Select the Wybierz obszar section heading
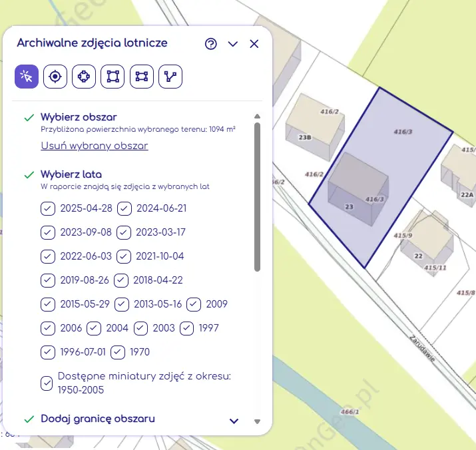The width and height of the screenshot is (476, 450). [79, 117]
